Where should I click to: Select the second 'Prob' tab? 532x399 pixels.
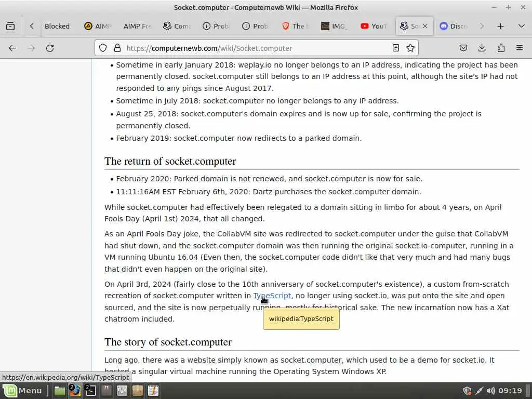[256, 26]
